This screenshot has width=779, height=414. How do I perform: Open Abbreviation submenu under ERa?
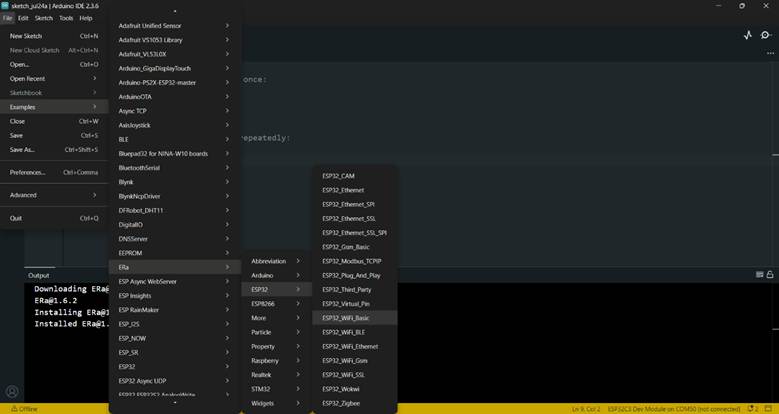click(277, 261)
